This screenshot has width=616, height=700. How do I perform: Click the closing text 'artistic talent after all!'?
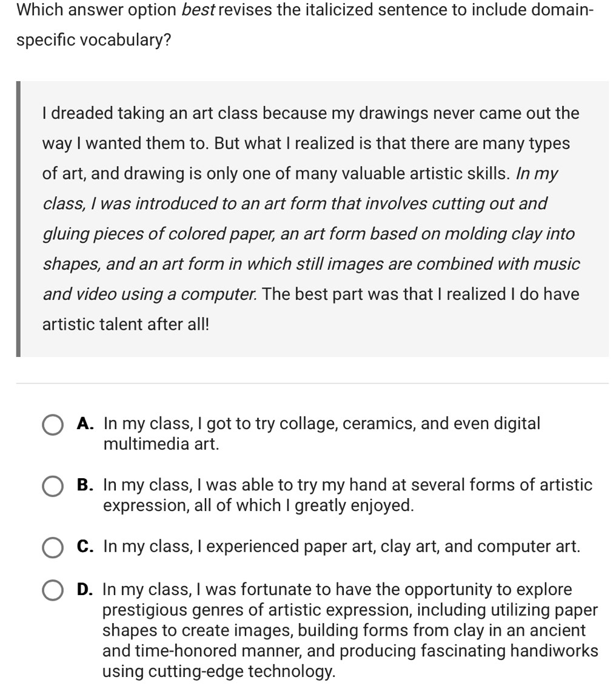[x=126, y=324]
